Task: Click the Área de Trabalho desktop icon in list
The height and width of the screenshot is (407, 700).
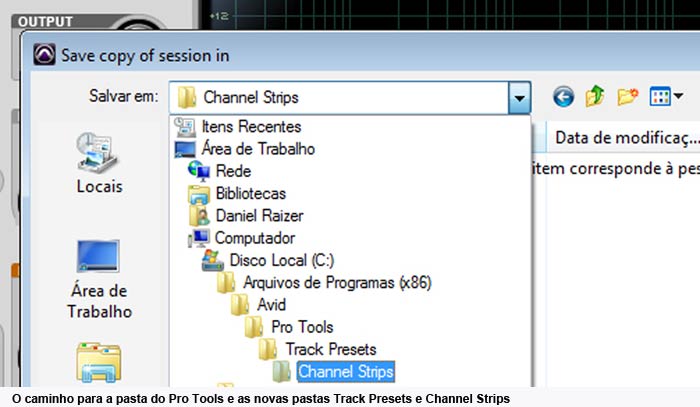Action: pos(185,149)
